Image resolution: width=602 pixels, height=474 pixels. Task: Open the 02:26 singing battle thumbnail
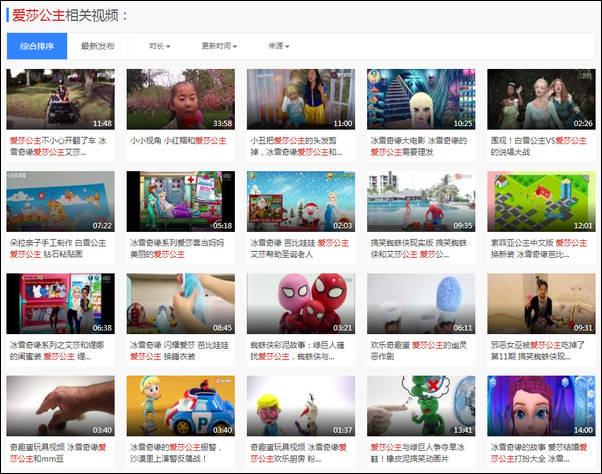click(x=541, y=99)
